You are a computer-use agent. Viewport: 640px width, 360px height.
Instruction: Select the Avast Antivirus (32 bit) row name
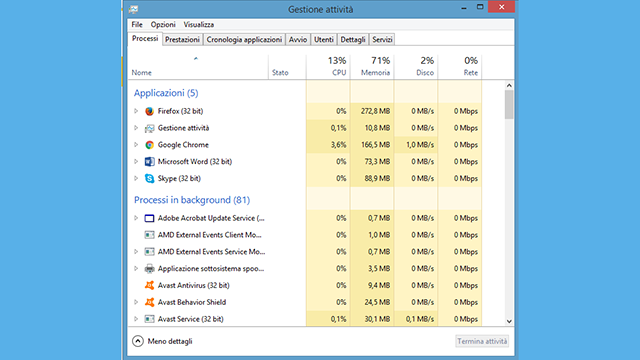point(193,285)
